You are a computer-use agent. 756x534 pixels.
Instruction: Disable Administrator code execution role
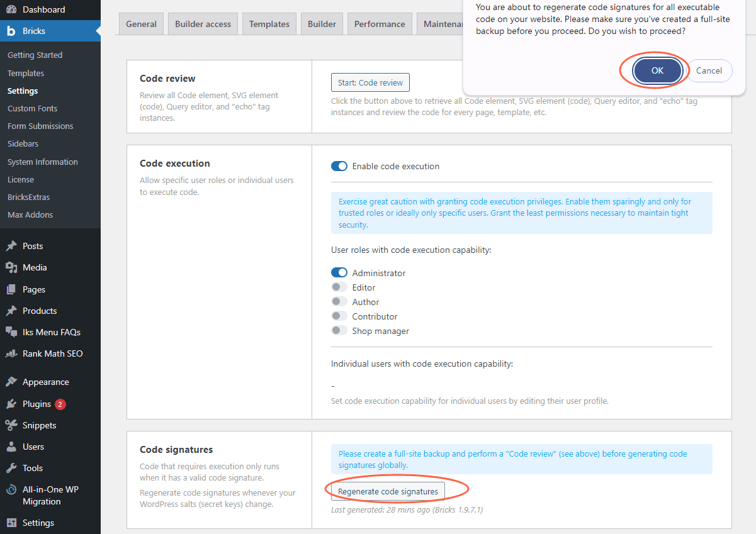[x=339, y=273]
